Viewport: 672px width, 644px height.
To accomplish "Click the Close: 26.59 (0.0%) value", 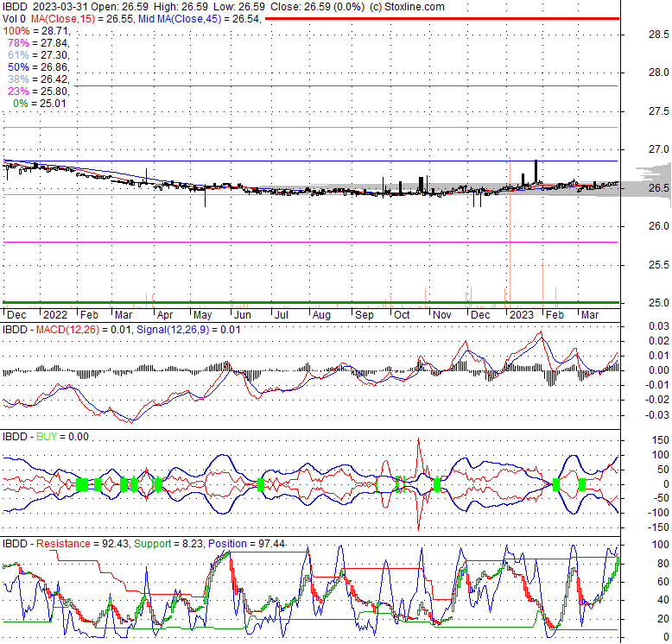I will [317, 7].
